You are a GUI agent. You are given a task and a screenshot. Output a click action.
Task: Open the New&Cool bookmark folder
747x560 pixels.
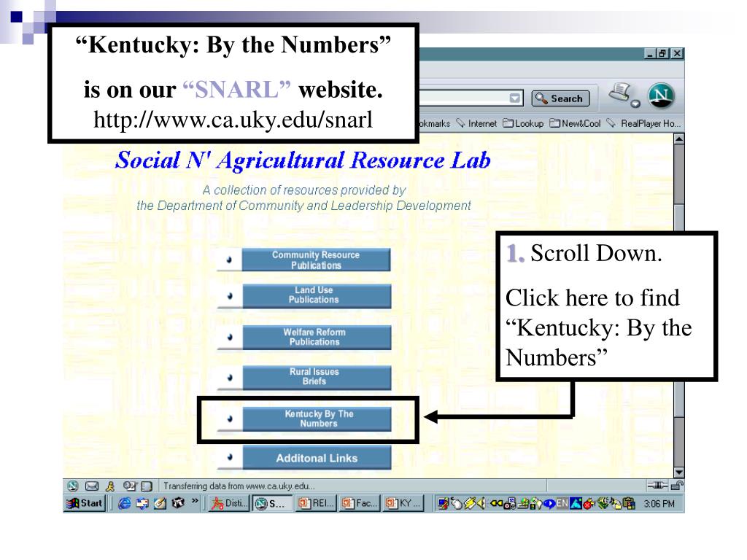click(x=575, y=123)
